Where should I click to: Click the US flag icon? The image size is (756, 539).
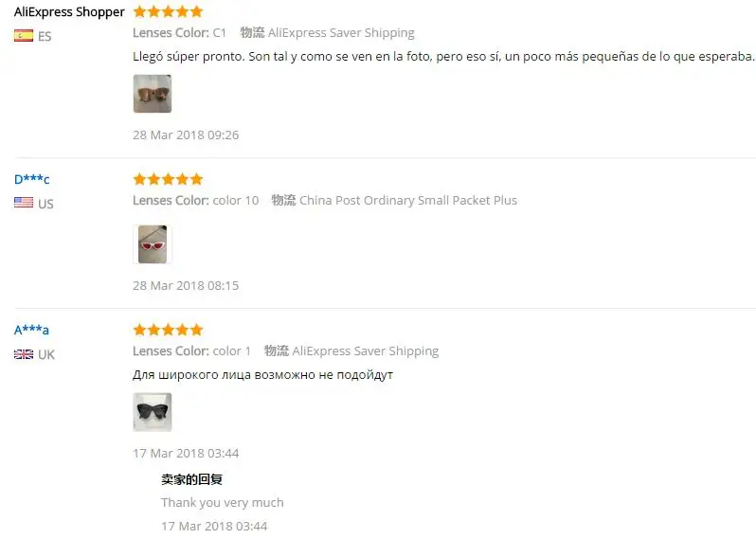pos(24,203)
